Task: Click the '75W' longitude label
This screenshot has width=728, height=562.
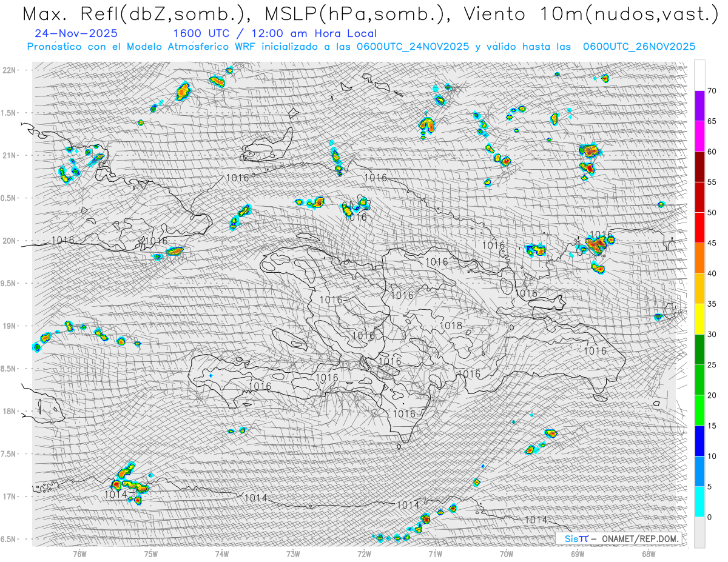Action: pyautogui.click(x=151, y=554)
